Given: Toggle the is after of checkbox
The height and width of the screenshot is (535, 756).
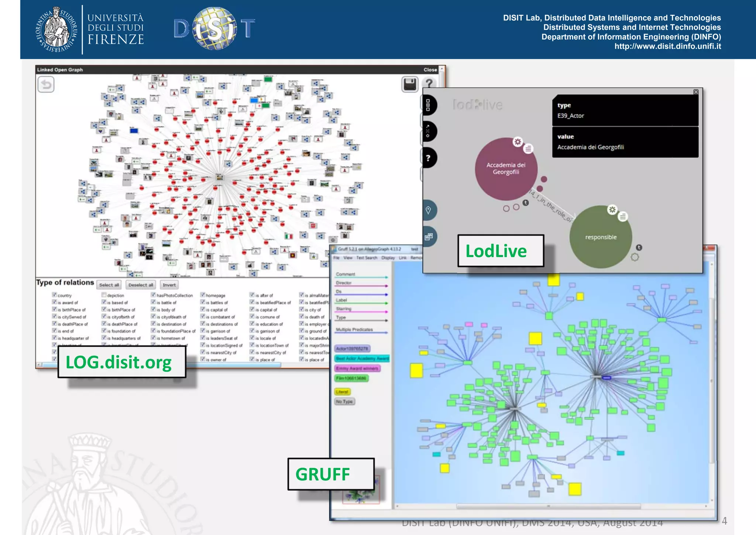Looking at the screenshot, I should point(252,295).
